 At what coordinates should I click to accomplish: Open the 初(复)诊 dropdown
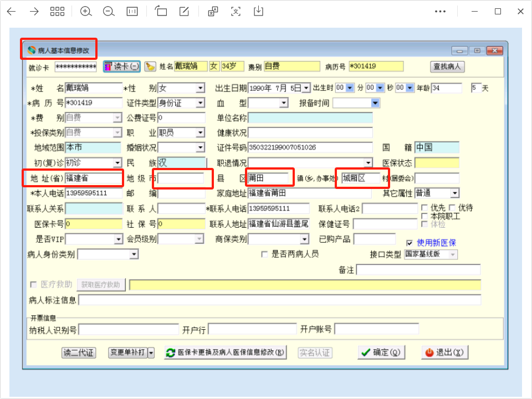pyautogui.click(x=117, y=163)
